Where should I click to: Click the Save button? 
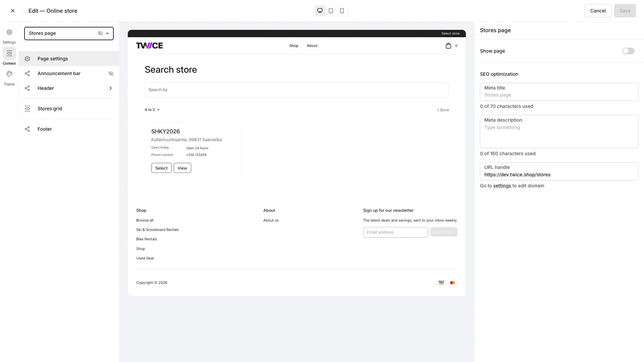point(625,11)
